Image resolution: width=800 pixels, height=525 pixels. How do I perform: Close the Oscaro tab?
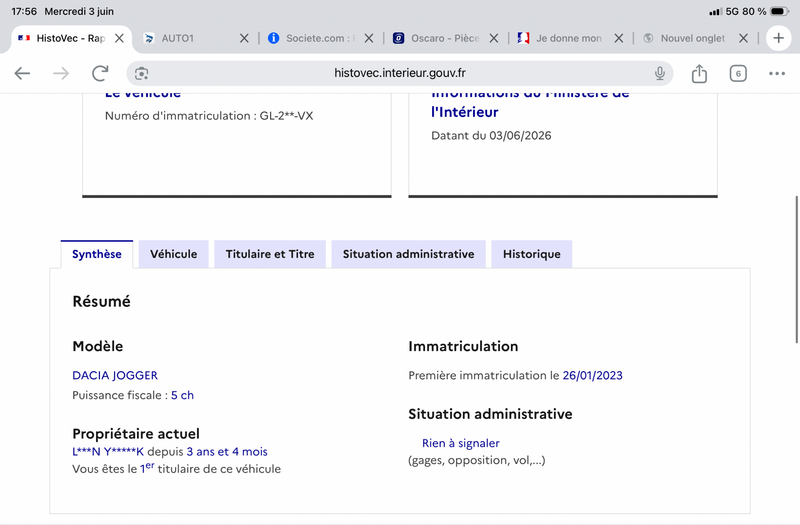coord(493,38)
